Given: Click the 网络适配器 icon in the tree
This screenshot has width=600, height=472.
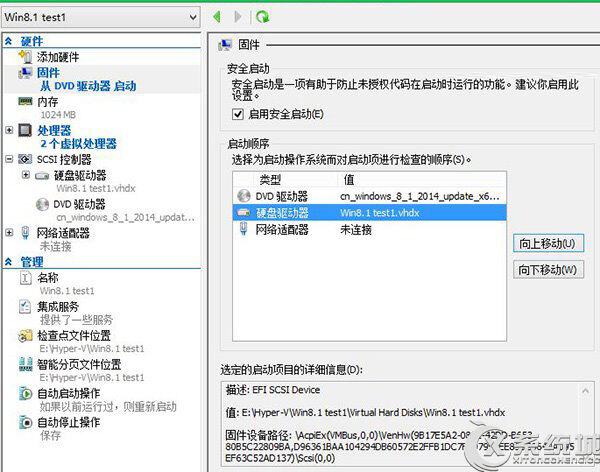Looking at the screenshot, I should (x=25, y=233).
